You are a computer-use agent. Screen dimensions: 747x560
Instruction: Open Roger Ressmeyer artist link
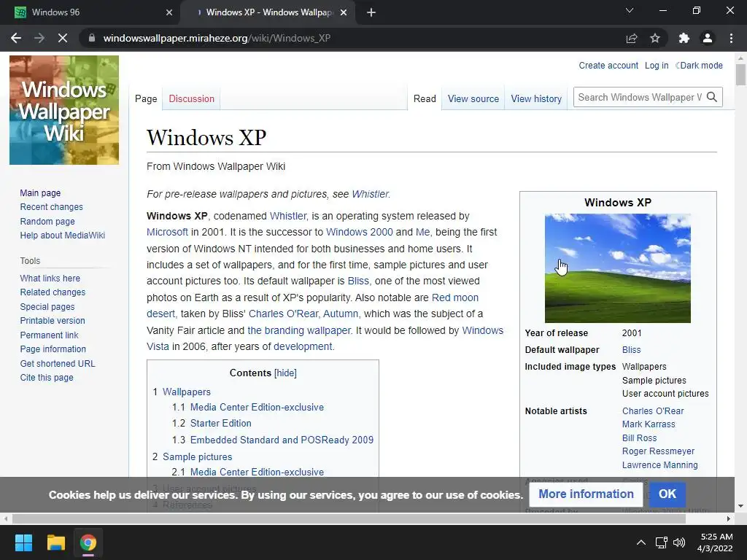[x=658, y=451]
